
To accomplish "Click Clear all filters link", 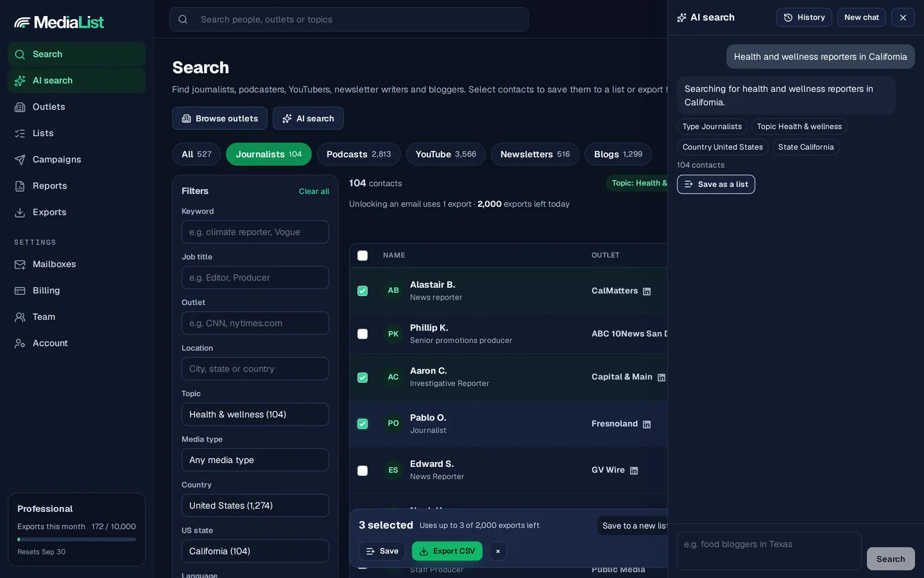I will tap(314, 191).
